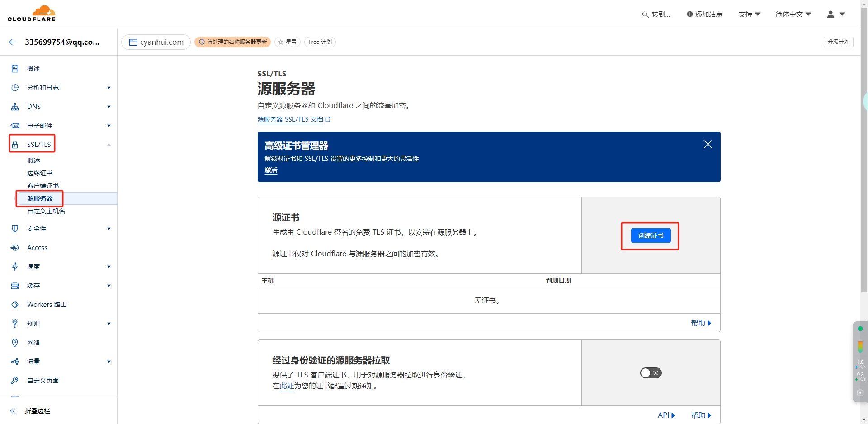The image size is (868, 424).
Task: Open the 边缘证书 submenu item
Action: coord(40,173)
